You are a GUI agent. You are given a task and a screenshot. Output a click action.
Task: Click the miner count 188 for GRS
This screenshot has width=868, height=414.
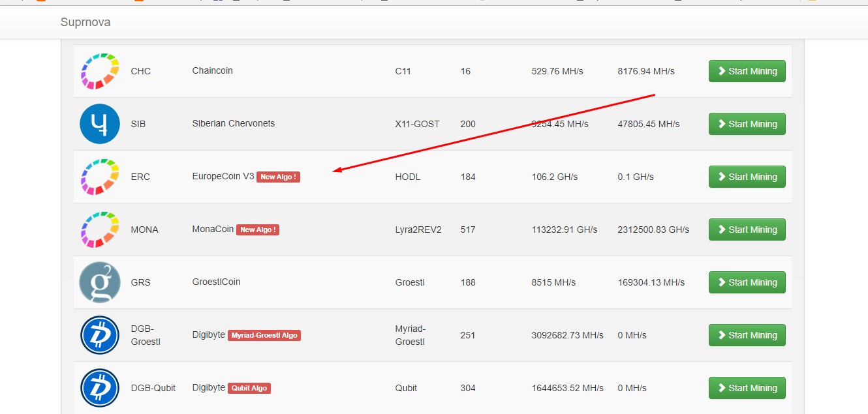(x=468, y=282)
